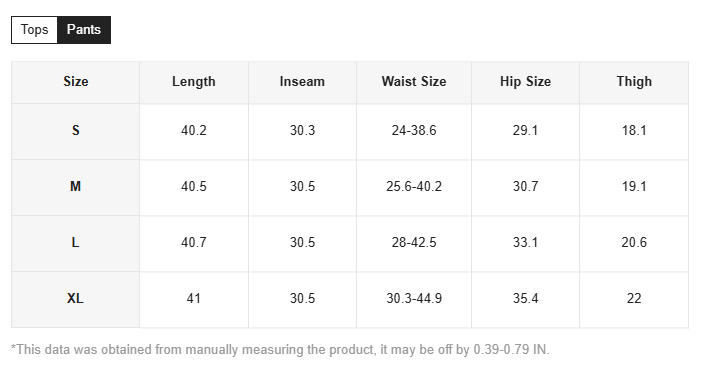
Task: Click the Length column header
Action: [x=194, y=82]
